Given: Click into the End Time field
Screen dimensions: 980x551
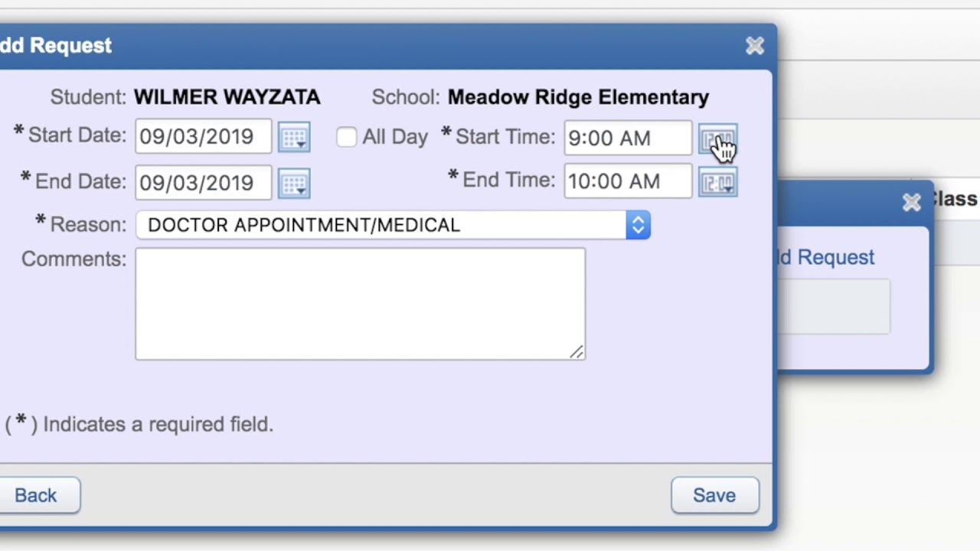Looking at the screenshot, I should pos(627,181).
